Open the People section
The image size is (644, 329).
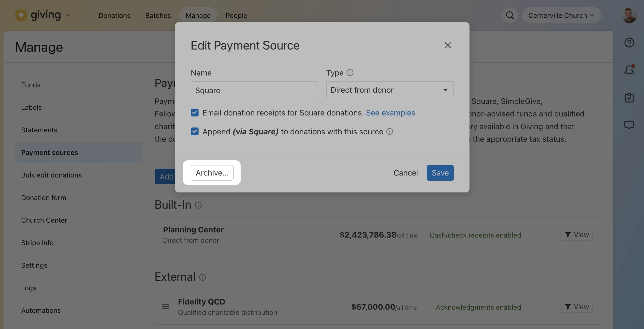click(x=236, y=15)
